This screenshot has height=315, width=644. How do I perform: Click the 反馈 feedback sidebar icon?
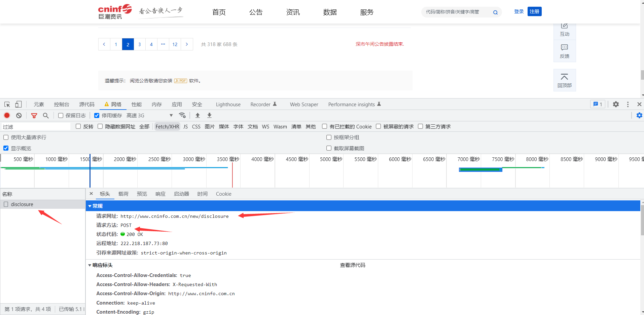click(x=565, y=51)
